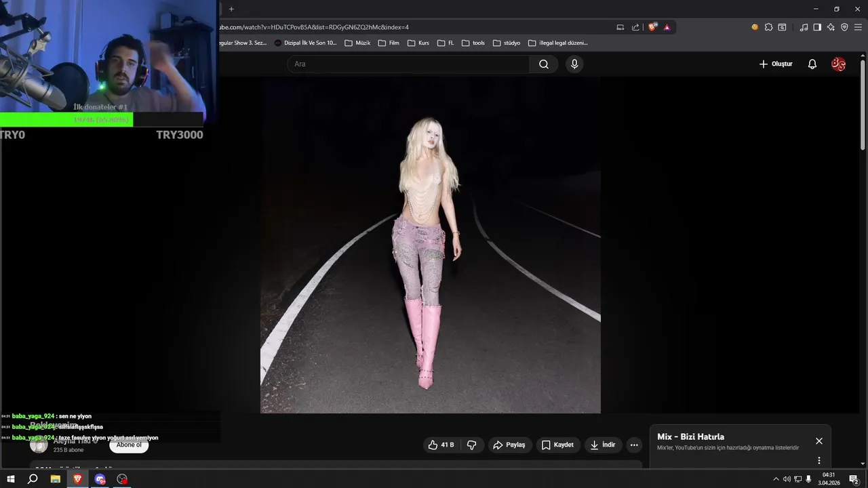Click the cookie extension icon
The width and height of the screenshot is (868, 488).
755,27
